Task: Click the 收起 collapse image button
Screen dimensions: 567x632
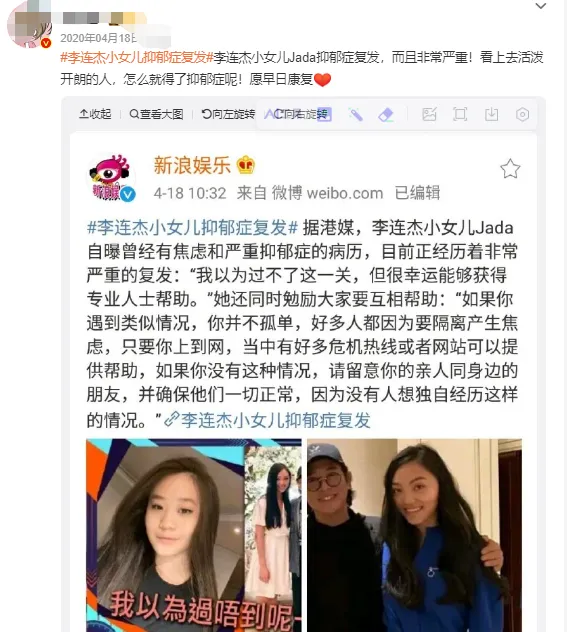Action: (x=95, y=114)
